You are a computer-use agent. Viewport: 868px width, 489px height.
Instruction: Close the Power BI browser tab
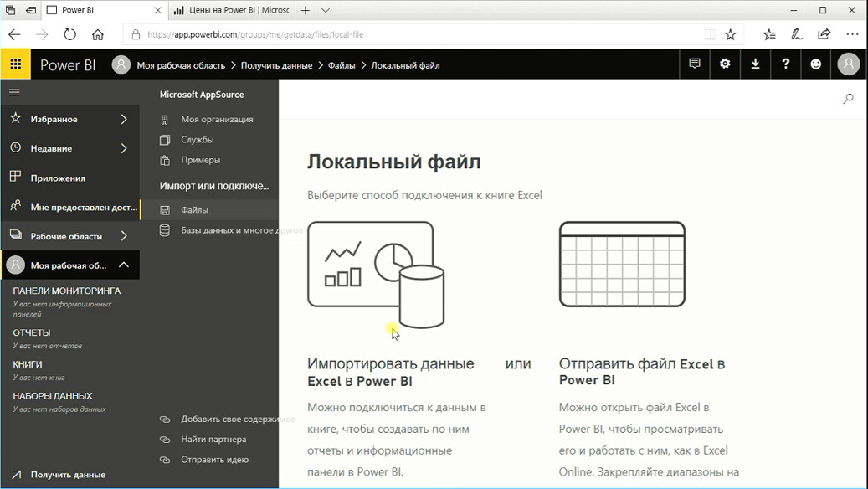click(157, 10)
